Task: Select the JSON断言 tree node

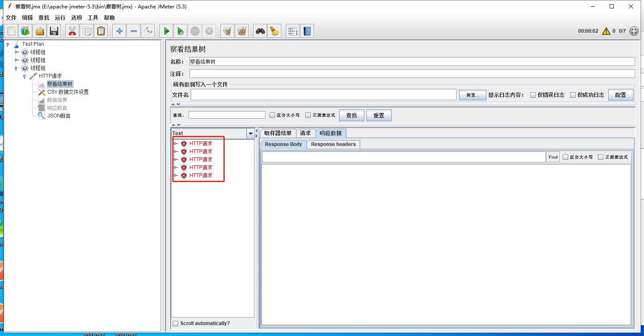Action: pyautogui.click(x=59, y=116)
